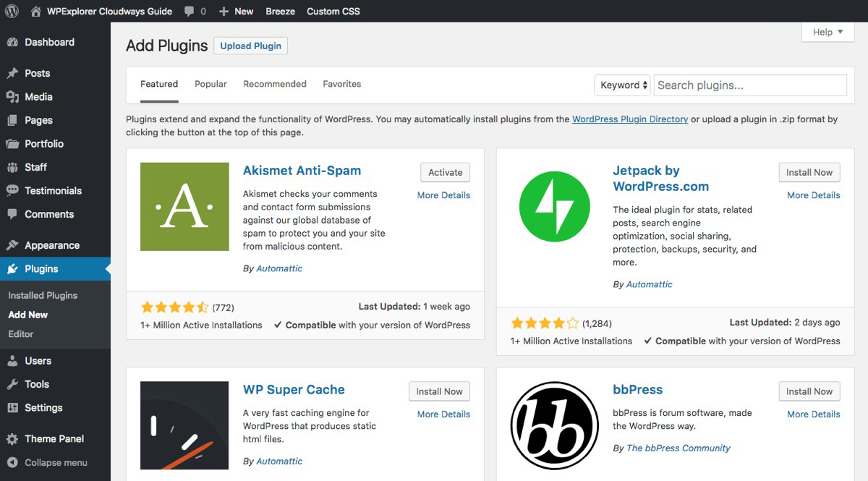Image resolution: width=868 pixels, height=481 pixels.
Task: Open More Details for Akismet
Action: pos(443,195)
